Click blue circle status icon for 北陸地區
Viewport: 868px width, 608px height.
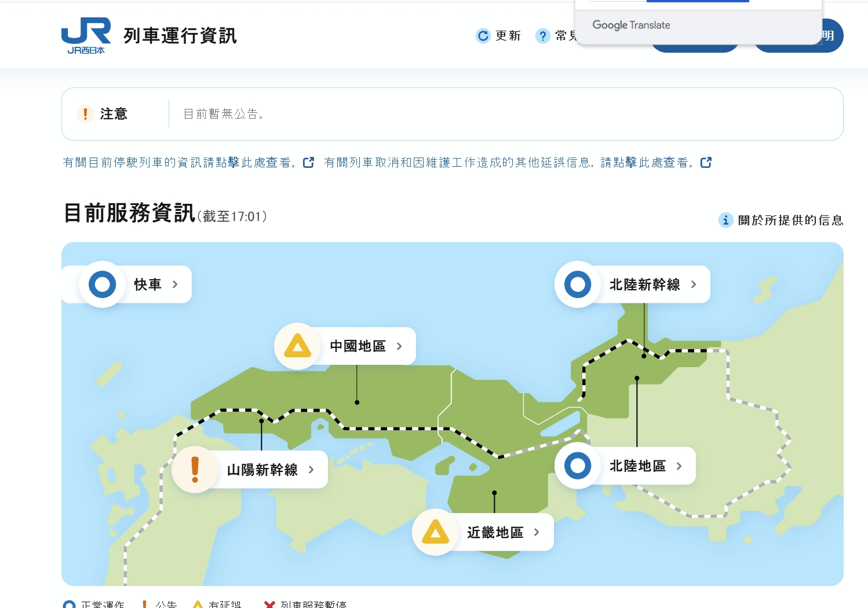point(578,466)
